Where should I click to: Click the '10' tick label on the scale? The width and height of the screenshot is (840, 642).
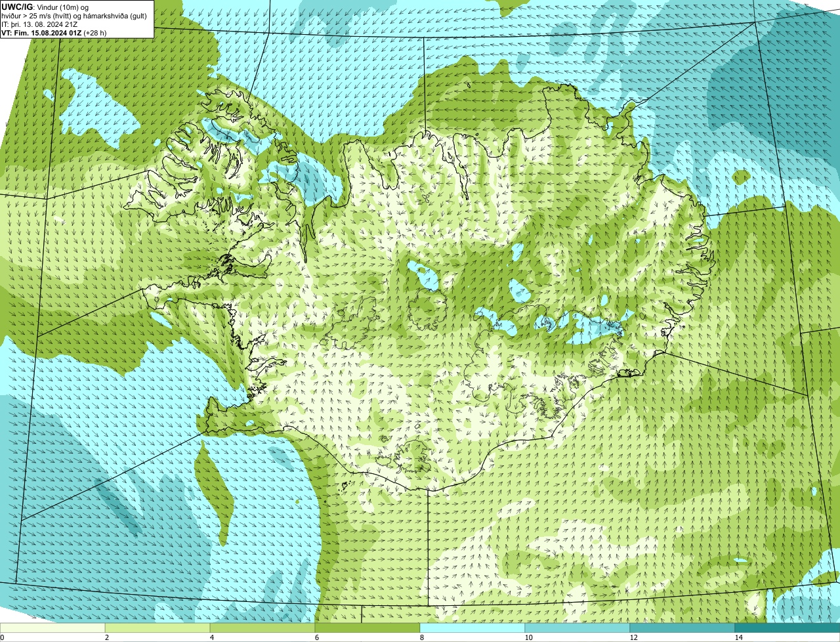click(528, 637)
